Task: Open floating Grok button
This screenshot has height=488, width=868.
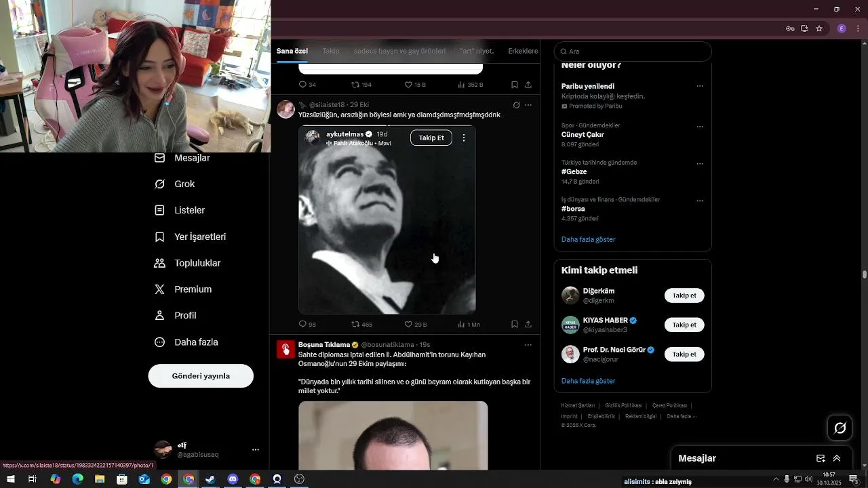Action: click(840, 428)
